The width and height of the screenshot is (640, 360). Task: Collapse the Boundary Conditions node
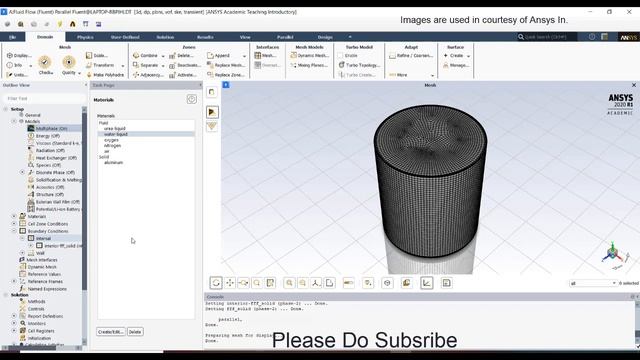[14, 231]
